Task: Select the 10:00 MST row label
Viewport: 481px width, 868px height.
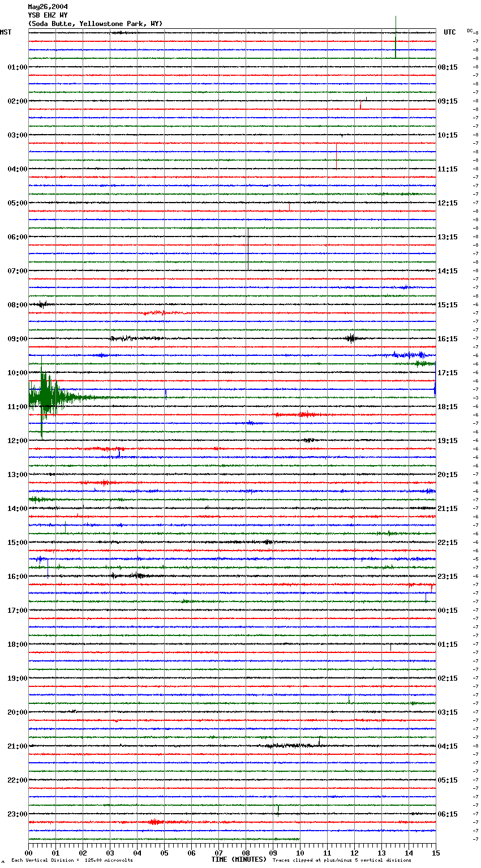Action: tap(18, 373)
